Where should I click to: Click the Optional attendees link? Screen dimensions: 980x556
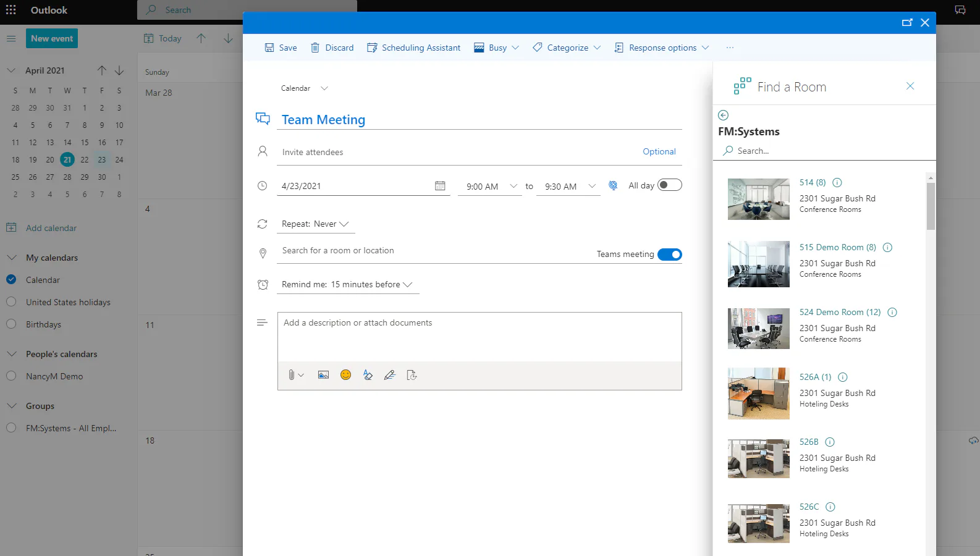tap(659, 151)
